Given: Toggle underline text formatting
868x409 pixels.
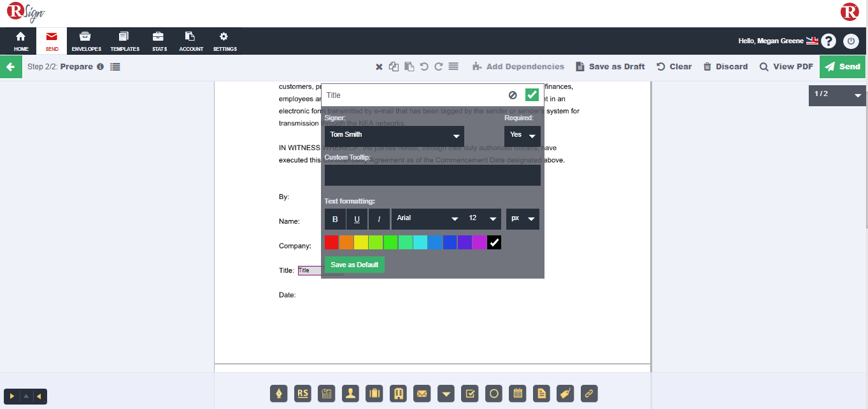Looking at the screenshot, I should point(357,219).
